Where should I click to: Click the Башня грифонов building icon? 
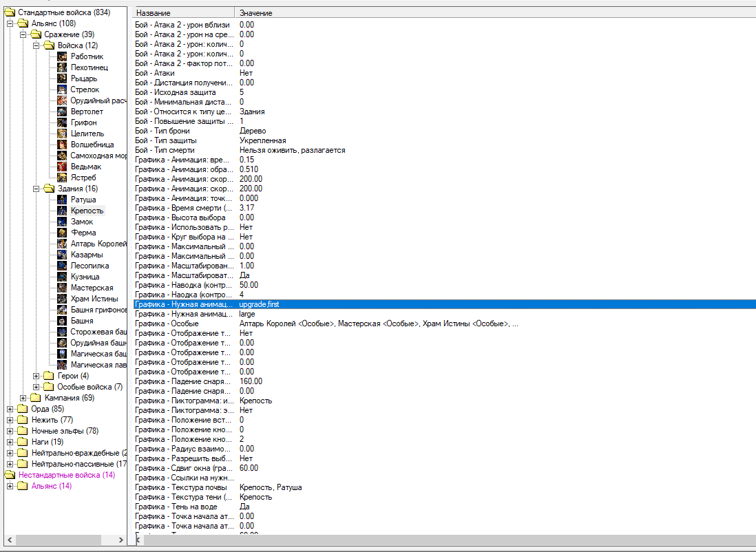pyautogui.click(x=62, y=310)
